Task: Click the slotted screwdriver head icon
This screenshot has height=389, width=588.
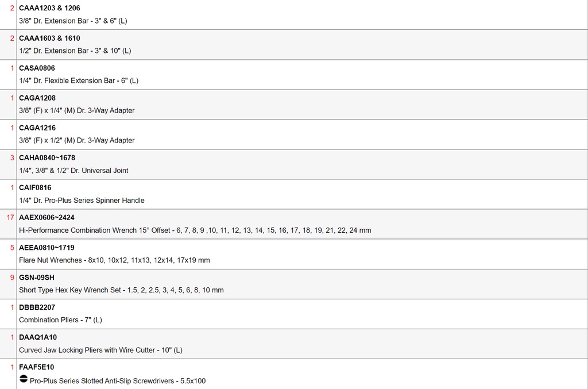Action: tap(23, 379)
